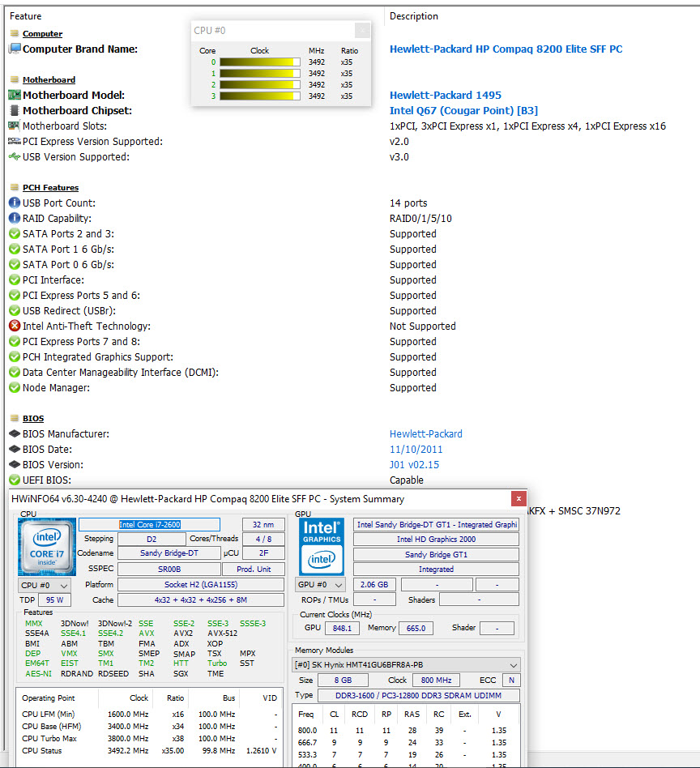
Task: Click the Motherboard section folder icon
Action: 15,79
